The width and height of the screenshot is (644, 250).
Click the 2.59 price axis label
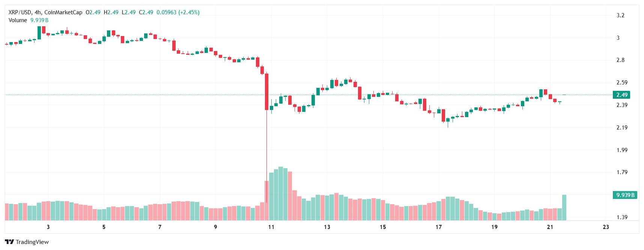[x=621, y=83]
